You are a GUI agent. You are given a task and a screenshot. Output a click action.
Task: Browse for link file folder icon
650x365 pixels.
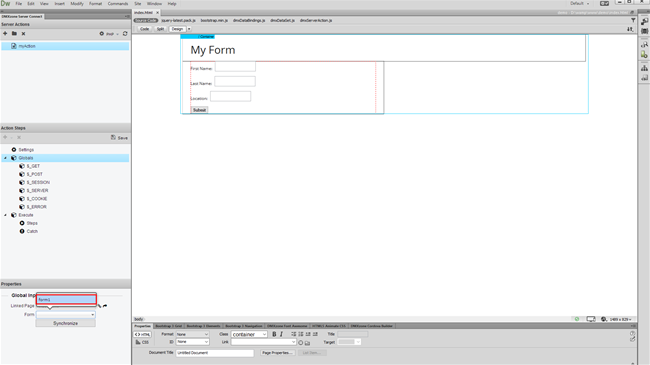307,343
